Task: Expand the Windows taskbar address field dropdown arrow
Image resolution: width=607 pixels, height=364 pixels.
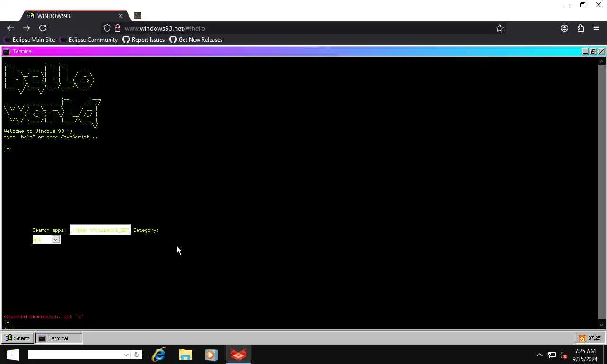Action: pyautogui.click(x=126, y=355)
